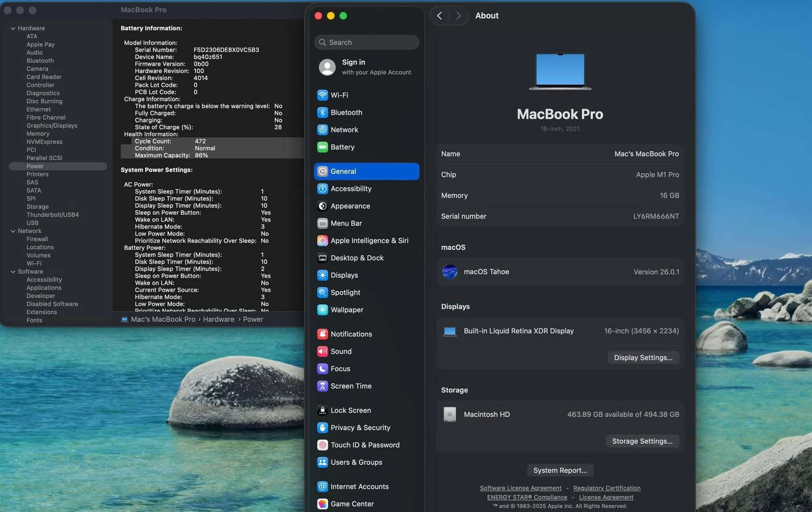Collapse the Hardware section in System Information

coord(13,28)
